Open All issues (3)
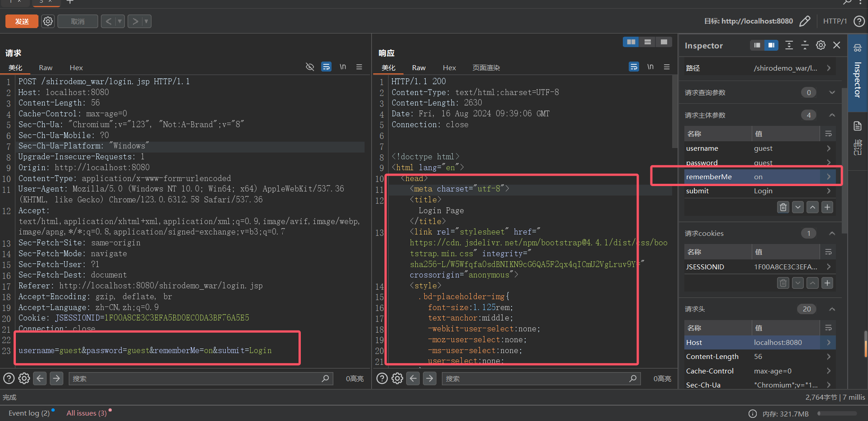868x421 pixels. pyautogui.click(x=86, y=413)
